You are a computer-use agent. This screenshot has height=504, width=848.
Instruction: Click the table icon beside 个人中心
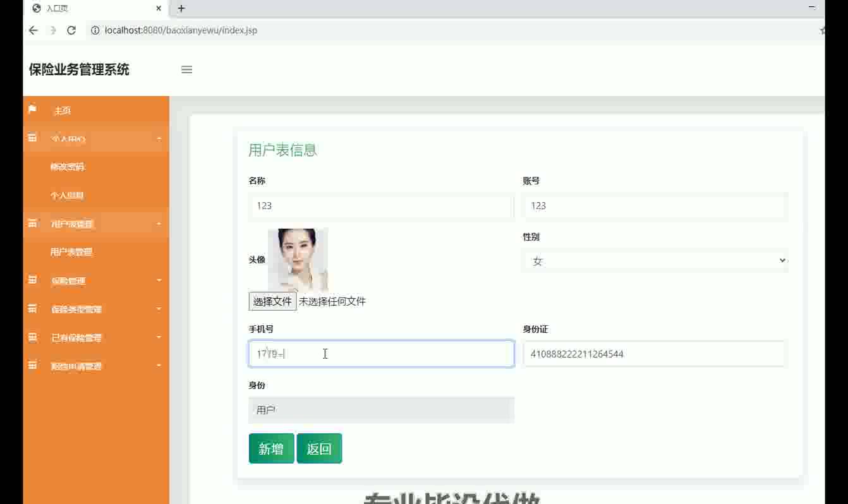pos(32,138)
